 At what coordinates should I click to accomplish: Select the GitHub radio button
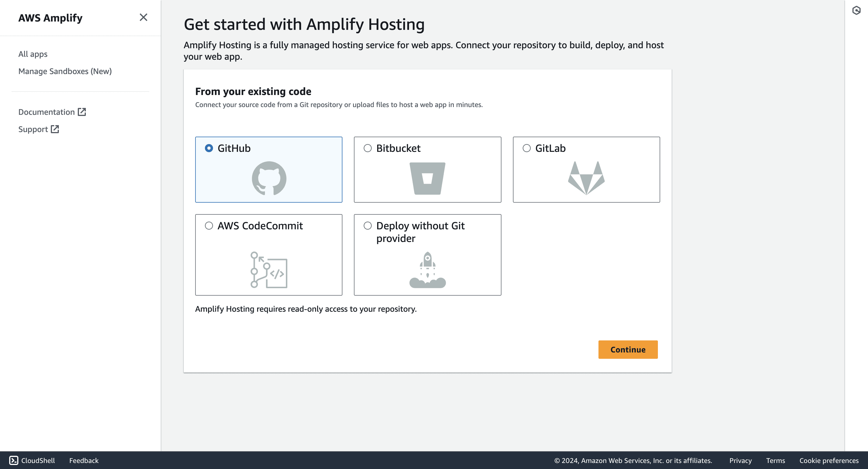209,148
